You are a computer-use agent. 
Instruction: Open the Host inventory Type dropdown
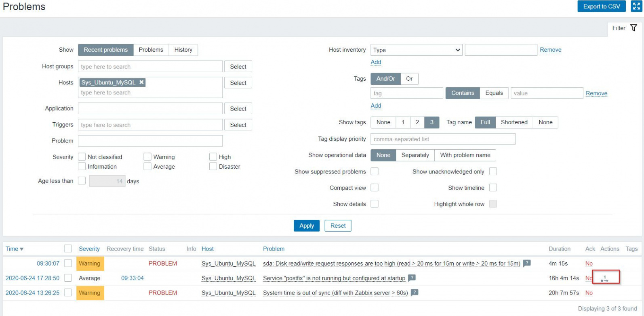click(x=417, y=50)
